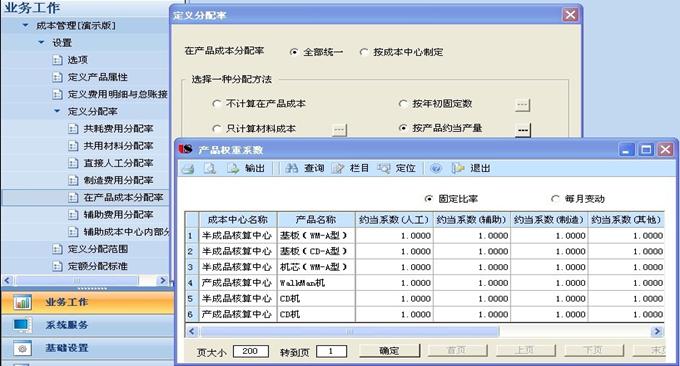Click the 输出 export icon
The image size is (680, 366).
pos(233,169)
